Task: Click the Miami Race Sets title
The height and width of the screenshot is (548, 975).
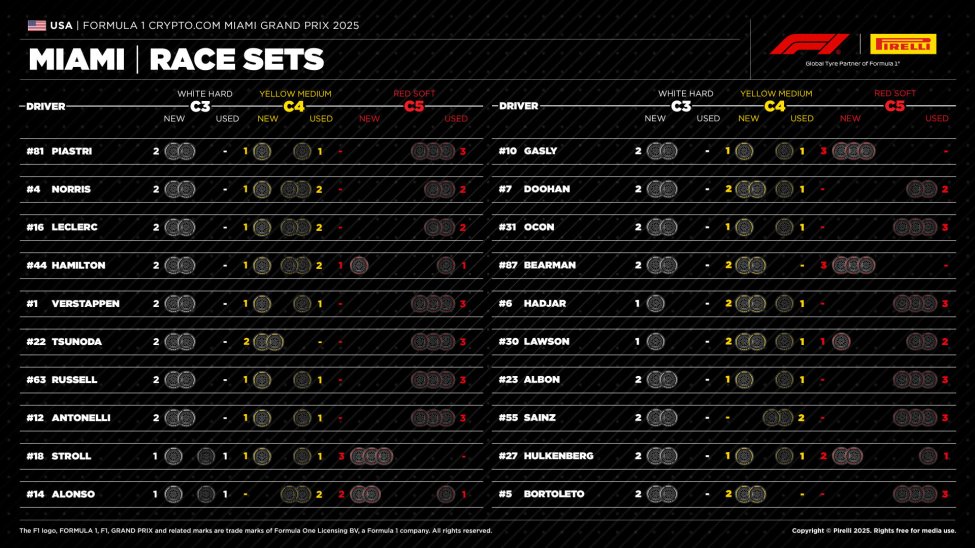Action: (176, 60)
